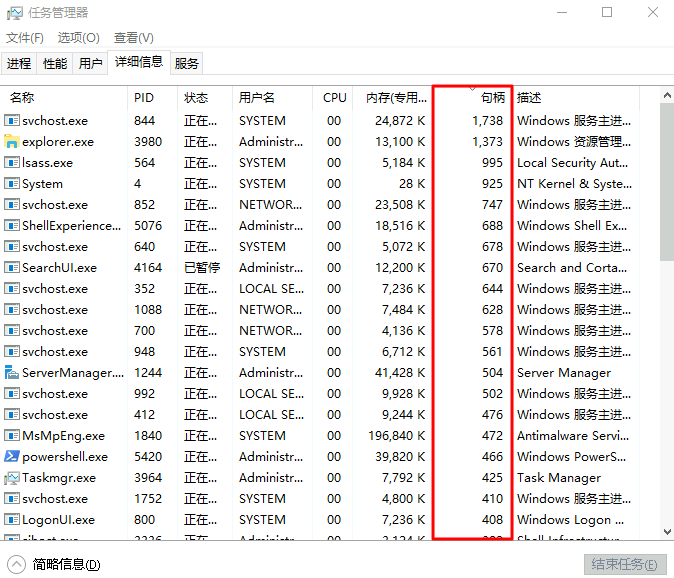
Task: Sort by the 名称 name column header
Action: pyautogui.click(x=64, y=98)
